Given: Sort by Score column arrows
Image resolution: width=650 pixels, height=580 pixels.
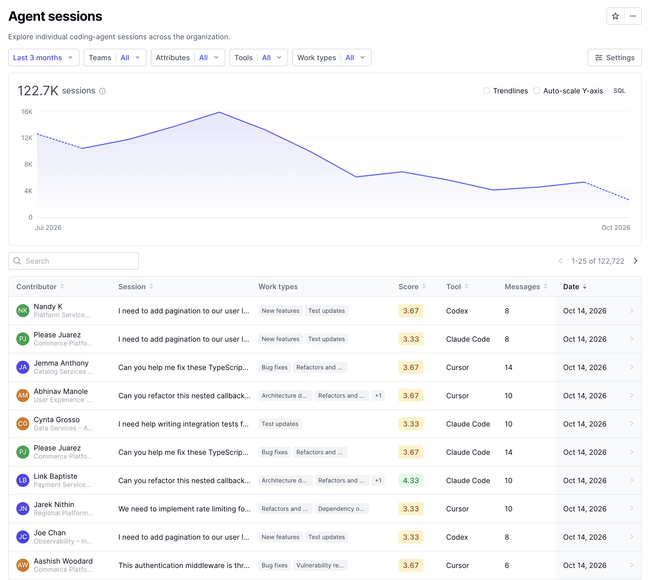Looking at the screenshot, I should pyautogui.click(x=424, y=286).
